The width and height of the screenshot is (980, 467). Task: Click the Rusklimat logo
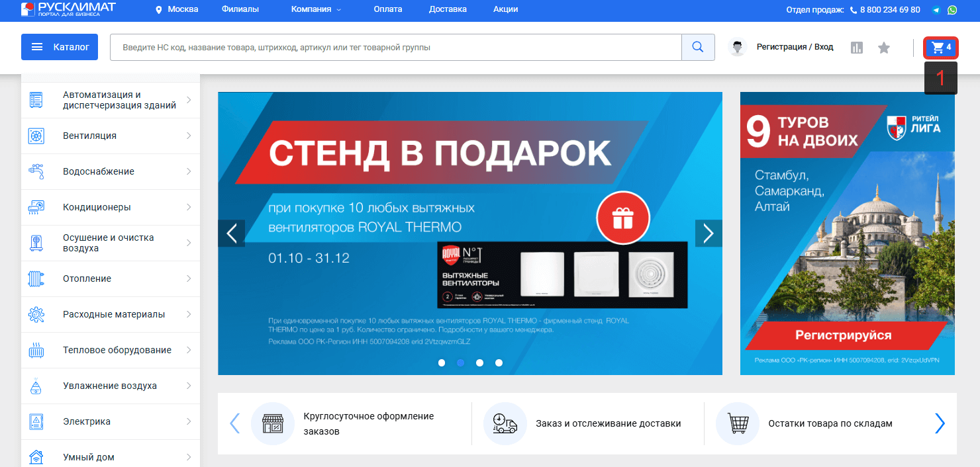(68, 9)
